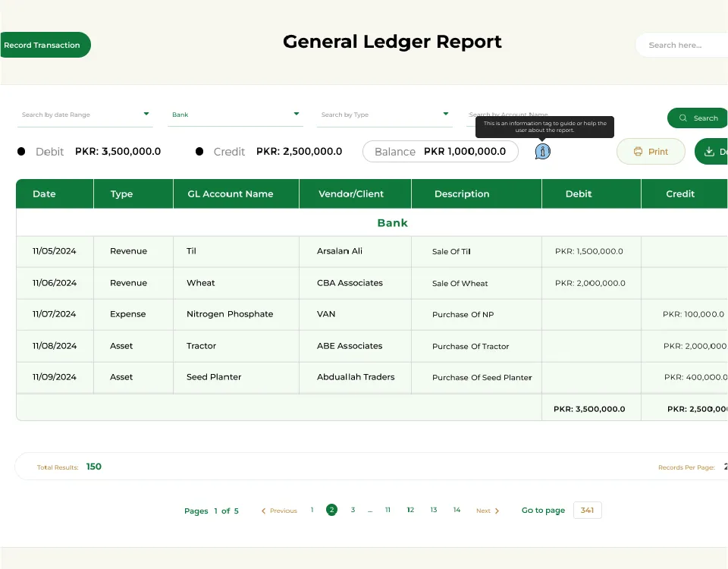This screenshot has height=569, width=728.
Task: Click the Purchase Of Tractor description
Action: coord(470,346)
